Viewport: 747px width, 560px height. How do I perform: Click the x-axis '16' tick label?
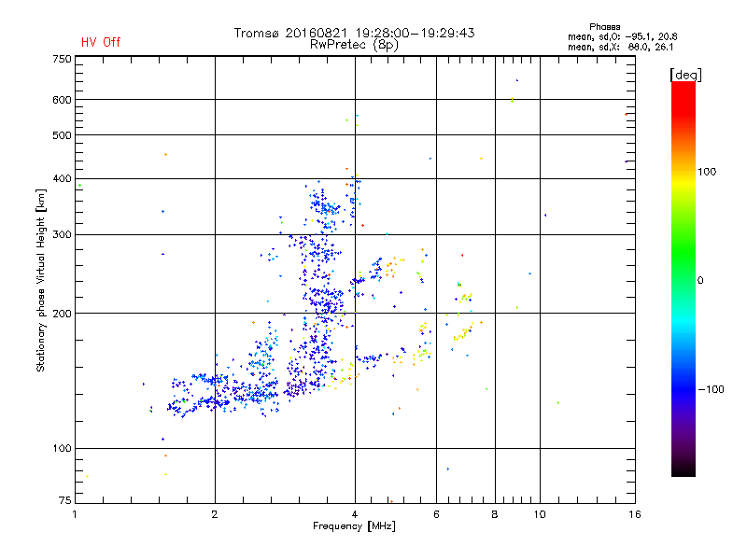tap(635, 514)
